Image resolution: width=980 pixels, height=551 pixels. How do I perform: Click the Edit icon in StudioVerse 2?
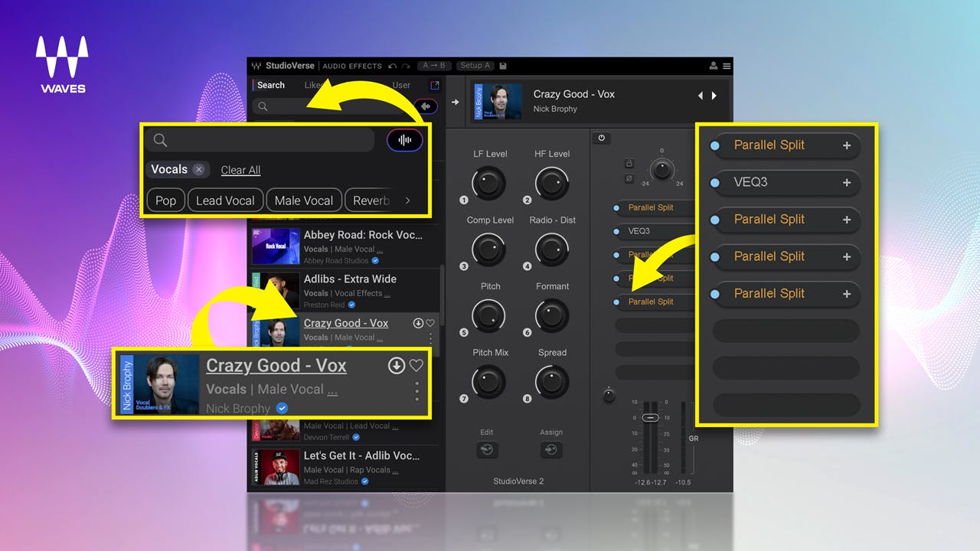pos(488,451)
